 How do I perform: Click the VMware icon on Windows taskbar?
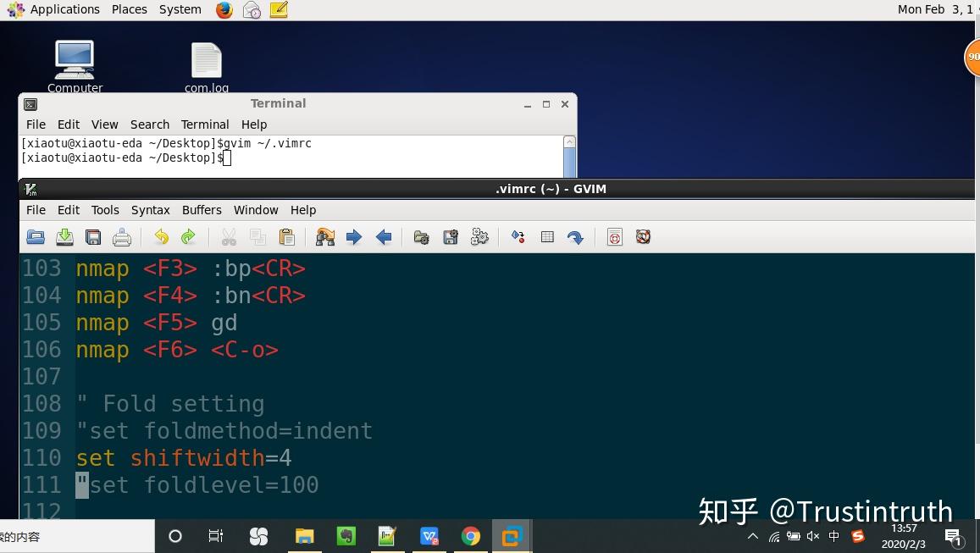[x=512, y=536]
